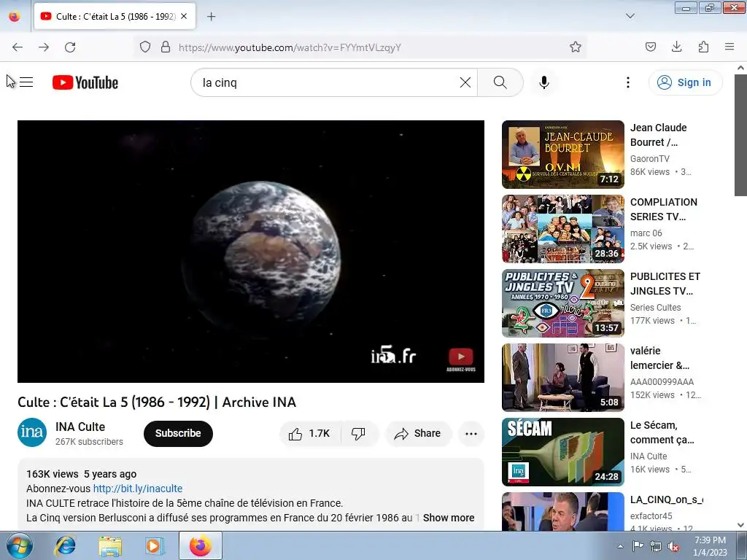Open the INA Culte channel avatar
Image resolution: width=747 pixels, height=560 pixels.
(x=32, y=432)
